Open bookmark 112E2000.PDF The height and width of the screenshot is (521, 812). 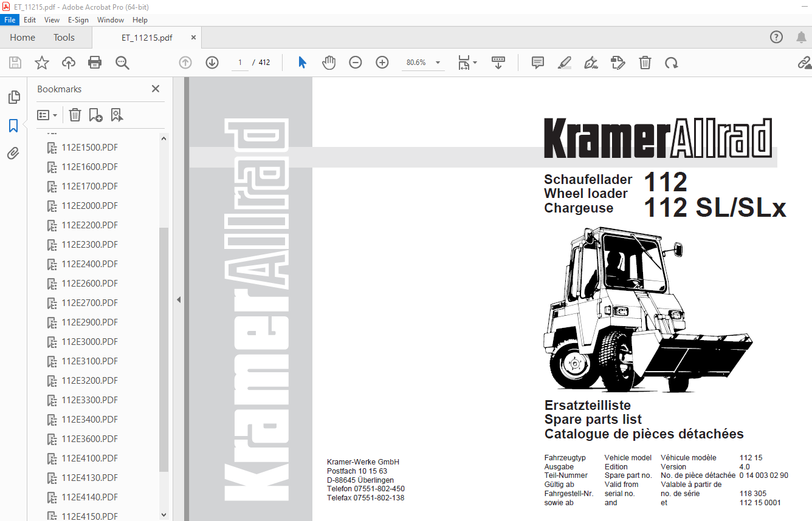(x=89, y=206)
